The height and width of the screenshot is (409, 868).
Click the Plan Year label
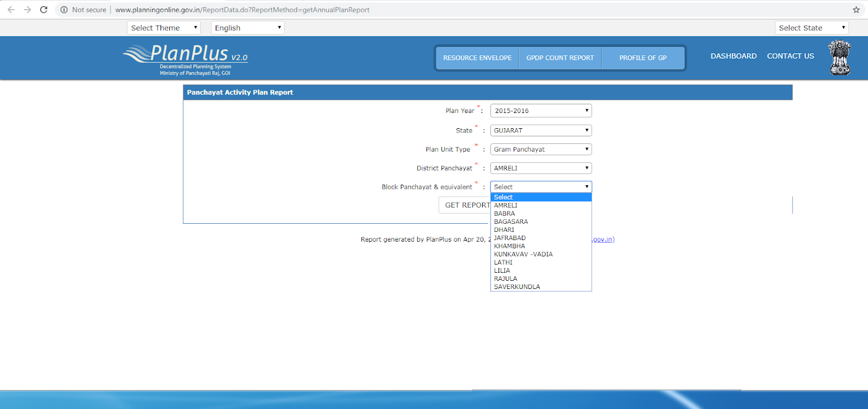coord(460,111)
